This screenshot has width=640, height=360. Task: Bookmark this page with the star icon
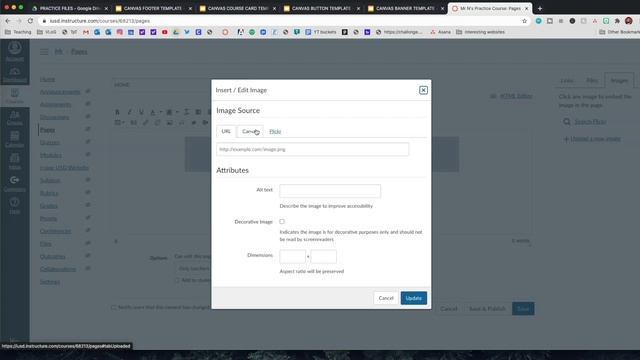524,21
